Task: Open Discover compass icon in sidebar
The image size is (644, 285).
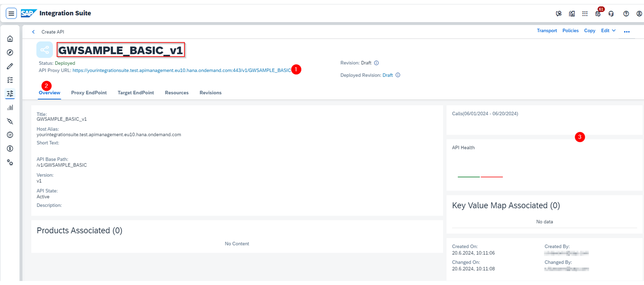Action: coord(10,52)
